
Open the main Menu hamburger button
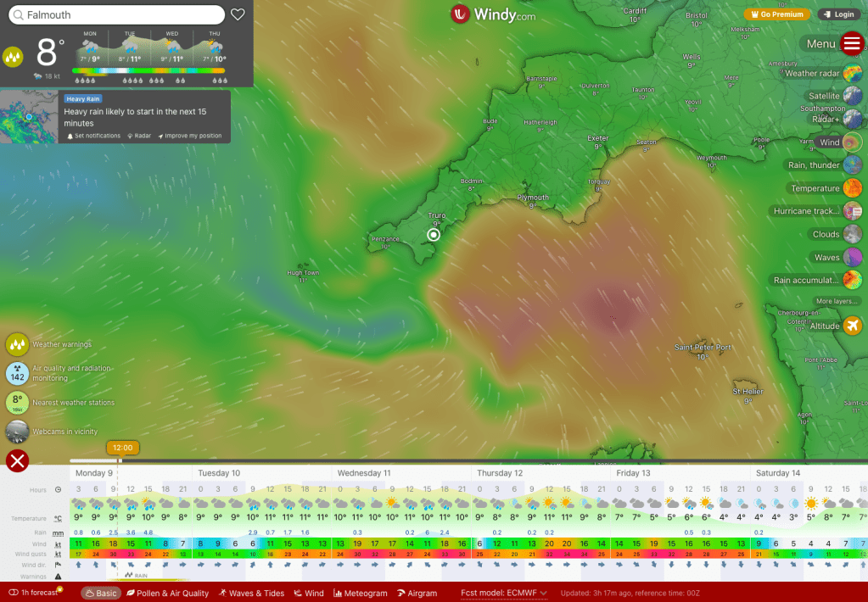[852, 44]
